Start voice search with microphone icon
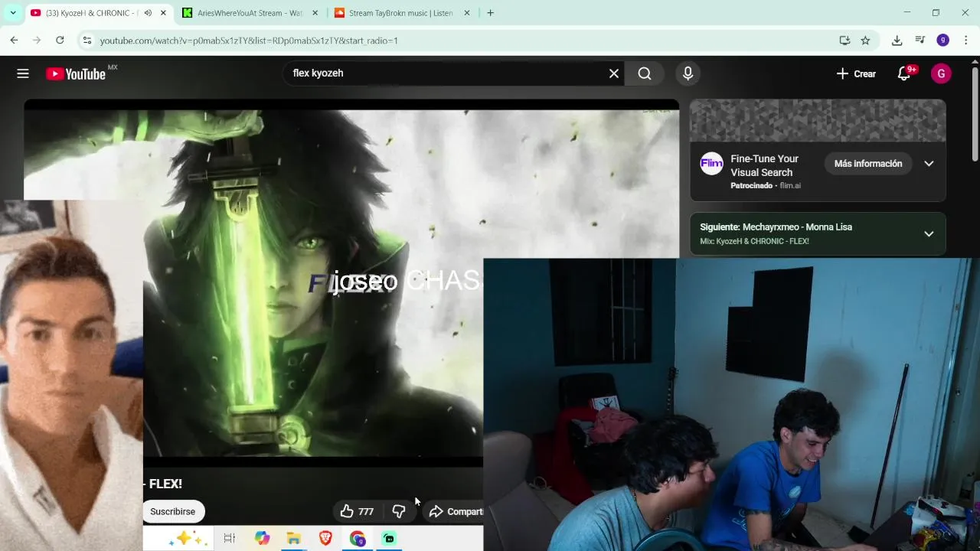The height and width of the screenshot is (551, 980). coord(688,73)
